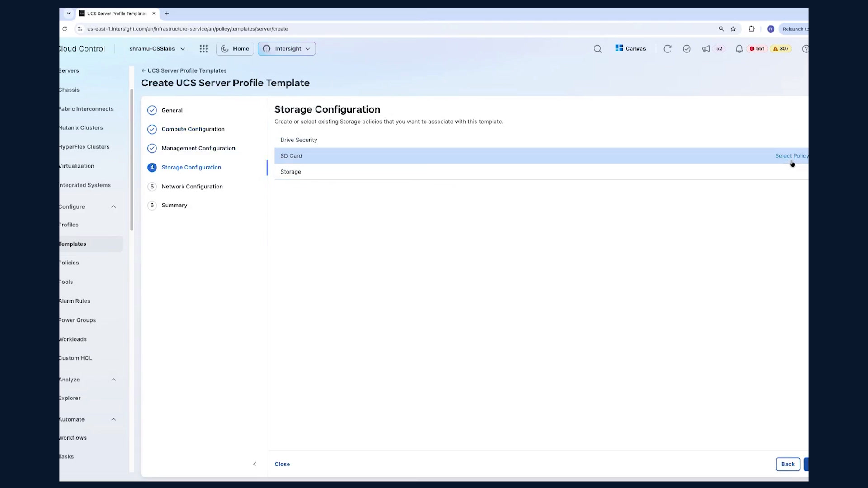Collapse the Automate section

pyautogui.click(x=113, y=419)
